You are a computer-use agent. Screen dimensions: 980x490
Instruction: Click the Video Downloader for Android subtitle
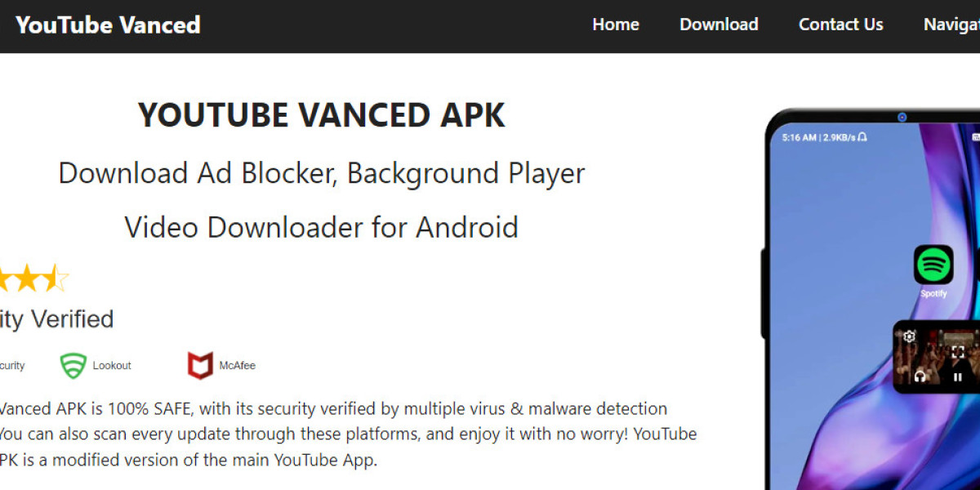[322, 227]
